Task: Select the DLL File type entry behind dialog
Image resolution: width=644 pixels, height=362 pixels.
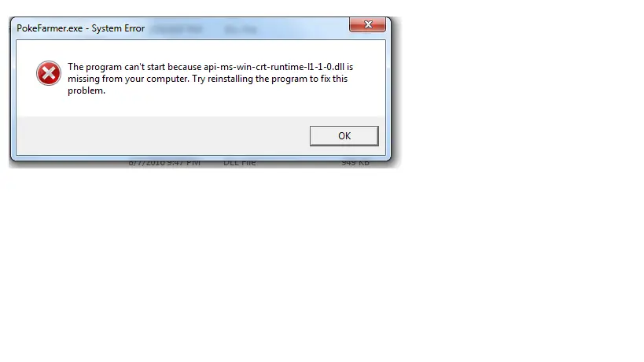Action: (x=240, y=163)
